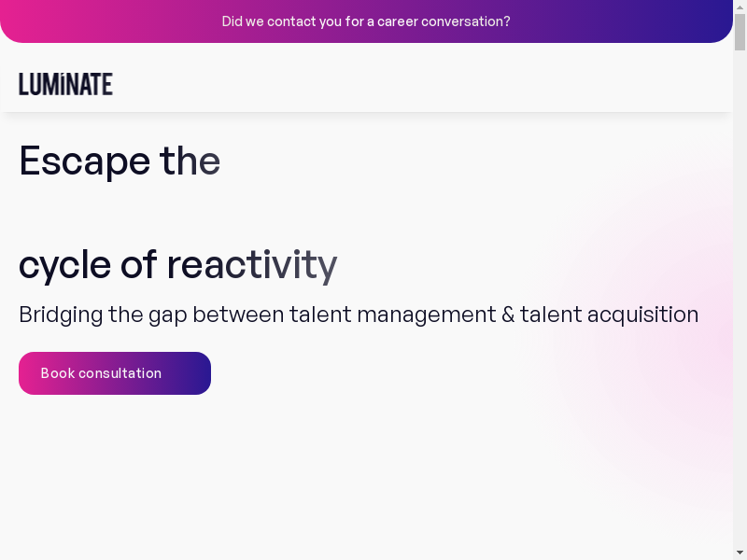Click the "talent management" phrase

pos(392,315)
